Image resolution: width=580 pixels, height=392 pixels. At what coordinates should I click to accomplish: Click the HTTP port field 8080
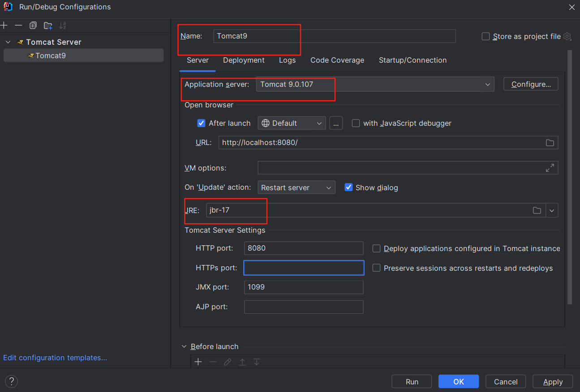pos(304,248)
